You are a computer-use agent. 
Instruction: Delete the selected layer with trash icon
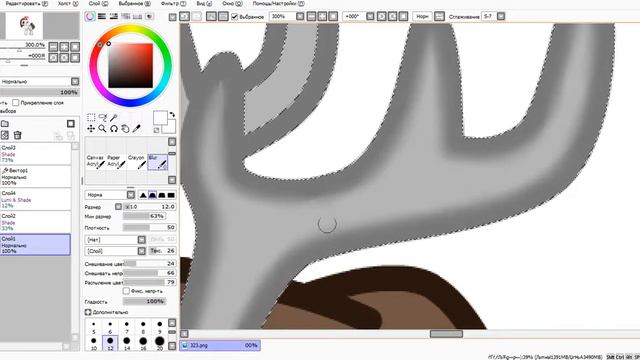[x=17, y=135]
